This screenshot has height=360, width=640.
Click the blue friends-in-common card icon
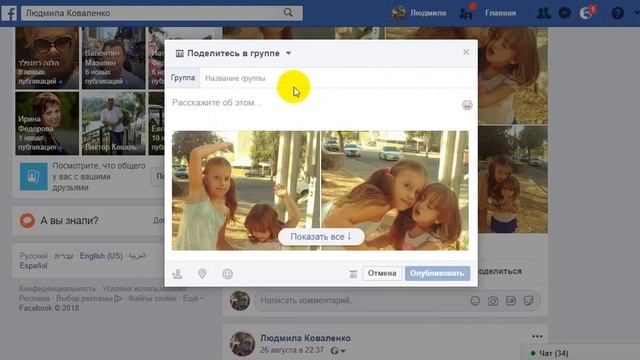coord(33,176)
